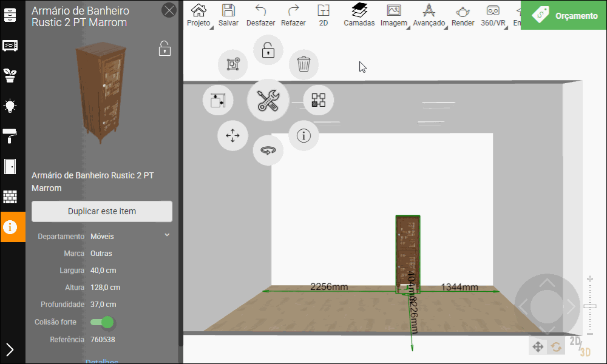607x364 pixels.
Task: Click the unlock icon in radial menu
Action: coord(268,50)
